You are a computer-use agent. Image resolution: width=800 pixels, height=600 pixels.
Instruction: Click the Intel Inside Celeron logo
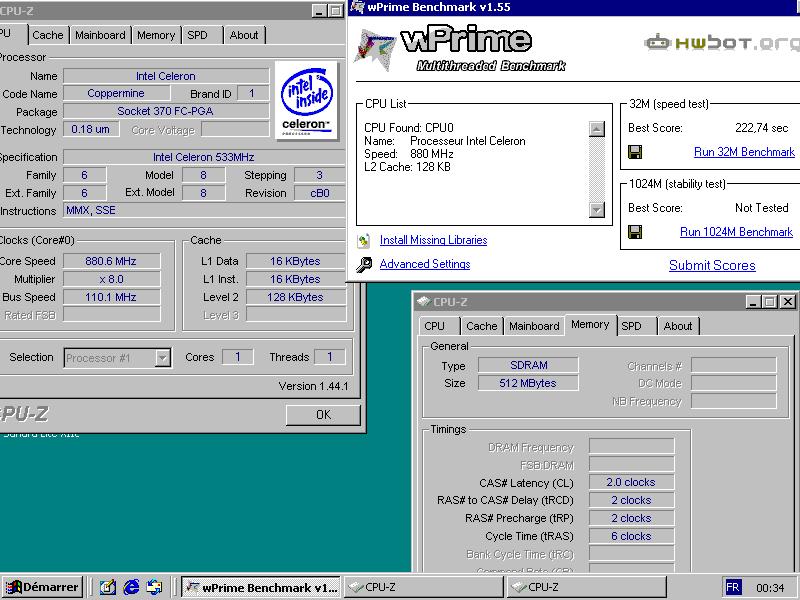click(306, 100)
